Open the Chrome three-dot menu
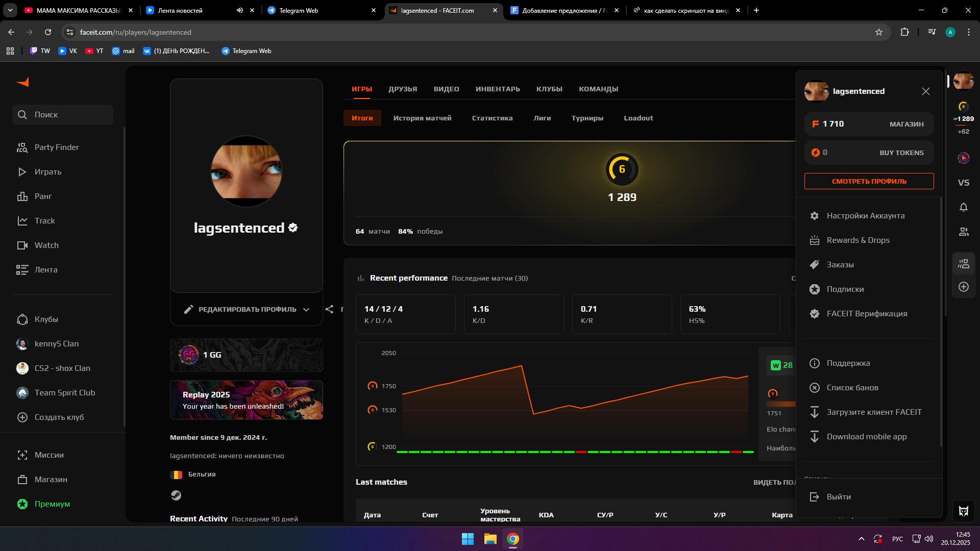980x551 pixels. coord(969,32)
